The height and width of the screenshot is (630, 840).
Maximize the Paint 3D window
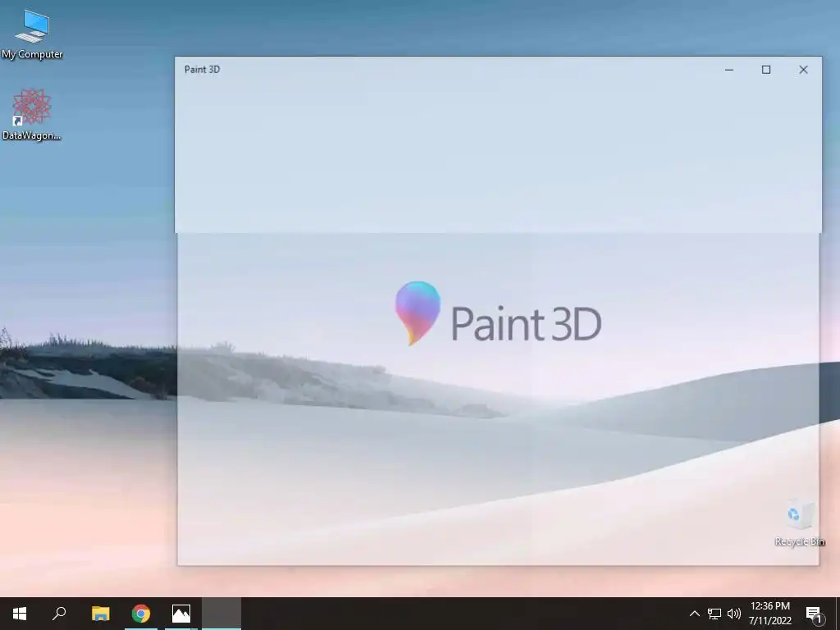pos(766,70)
